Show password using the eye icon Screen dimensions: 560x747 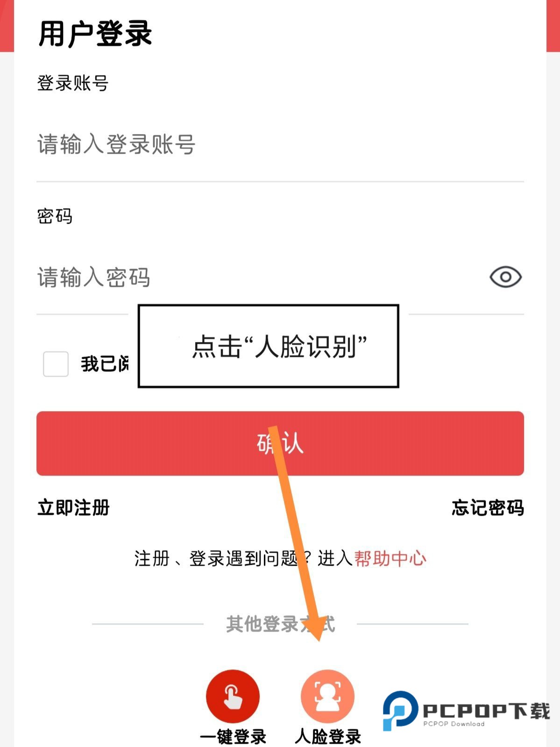[505, 277]
